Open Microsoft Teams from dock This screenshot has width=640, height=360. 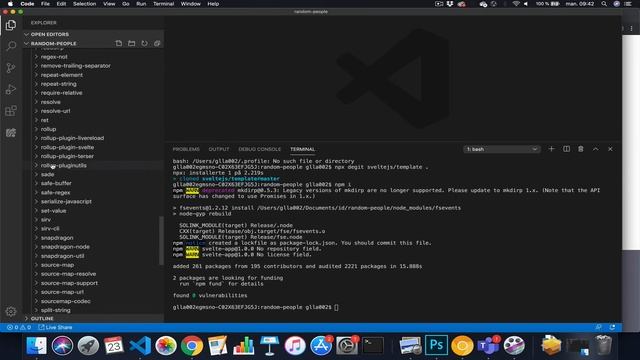[x=488, y=346]
